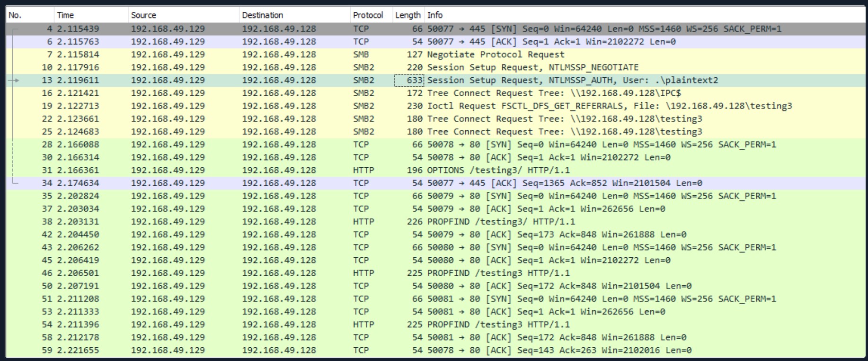This screenshot has width=868, height=361.
Task: Select packet 25 Tree Connect testing3
Action: (435, 131)
